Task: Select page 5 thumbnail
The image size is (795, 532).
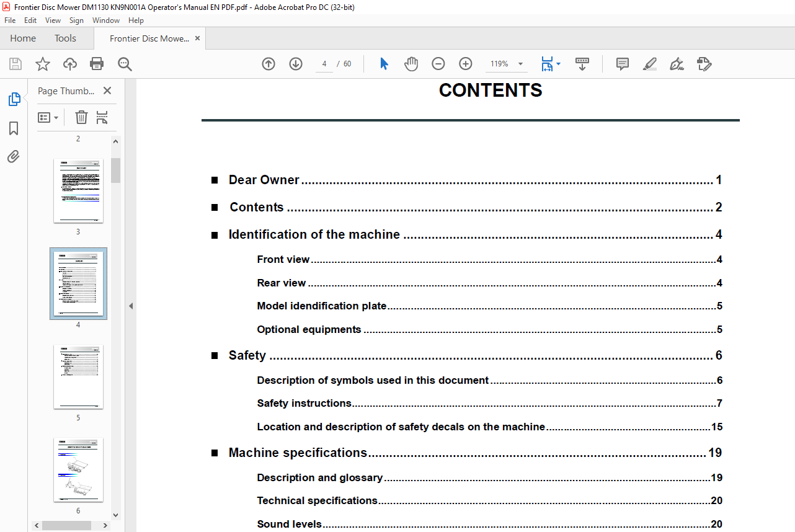Action: point(78,376)
